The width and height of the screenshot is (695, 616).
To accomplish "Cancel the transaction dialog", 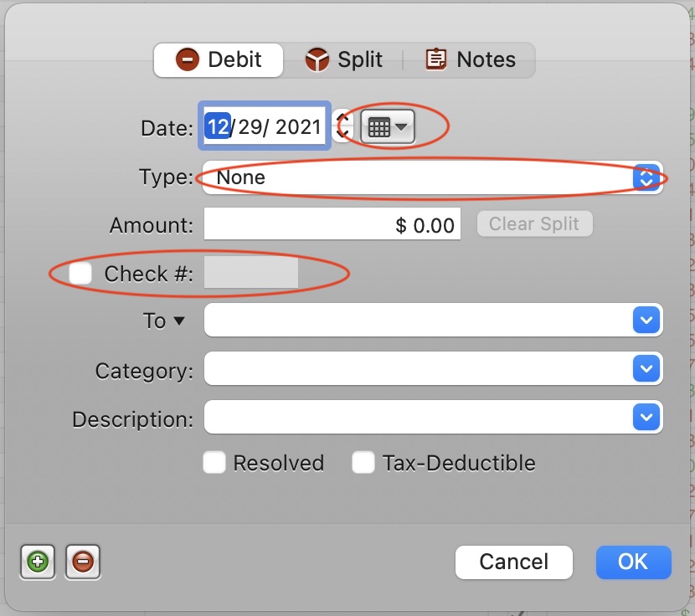I will [514, 562].
